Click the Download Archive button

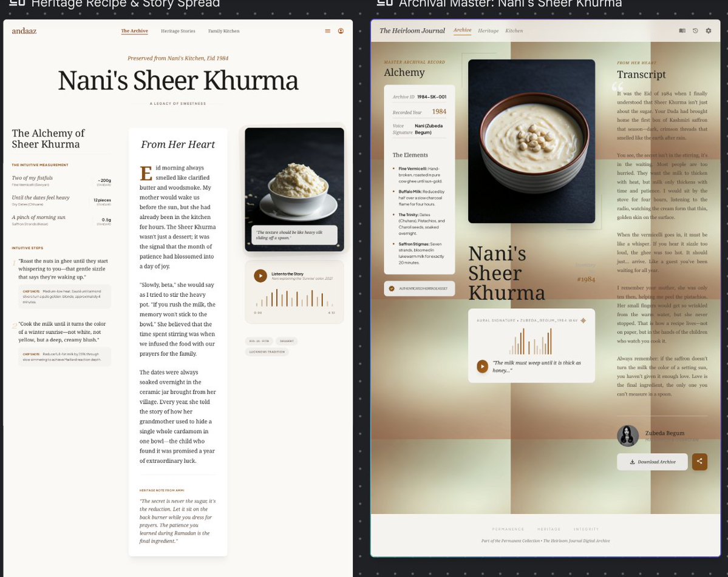[652, 462]
